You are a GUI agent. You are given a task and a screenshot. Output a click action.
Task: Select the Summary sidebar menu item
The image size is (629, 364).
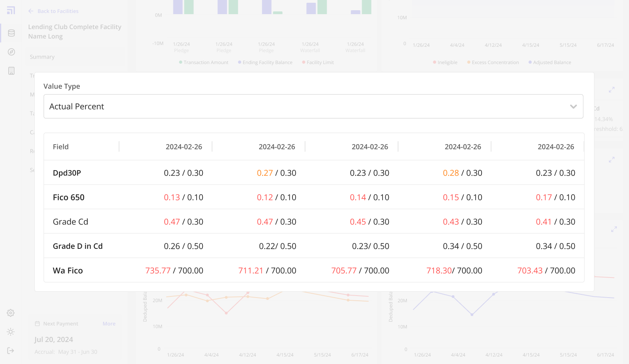[42, 57]
